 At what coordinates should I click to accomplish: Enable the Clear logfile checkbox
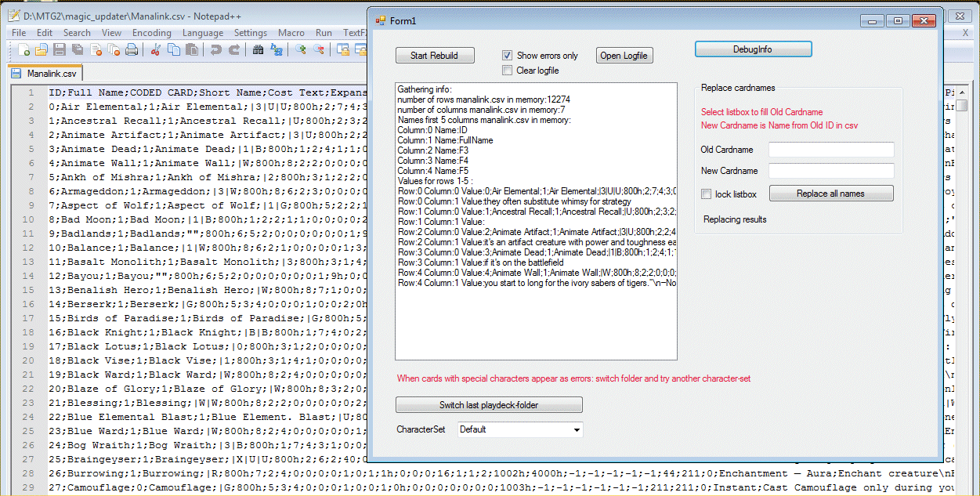pyautogui.click(x=507, y=71)
